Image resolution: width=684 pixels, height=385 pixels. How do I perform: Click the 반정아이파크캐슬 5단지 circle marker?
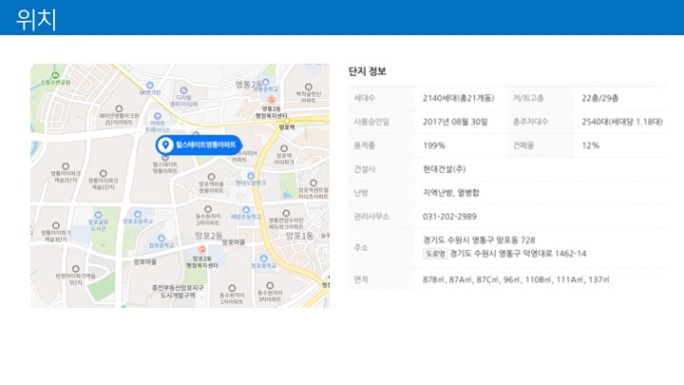coord(75,269)
